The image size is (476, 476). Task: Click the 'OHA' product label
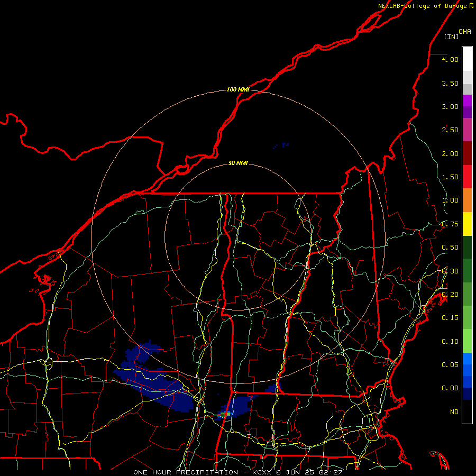[465, 32]
